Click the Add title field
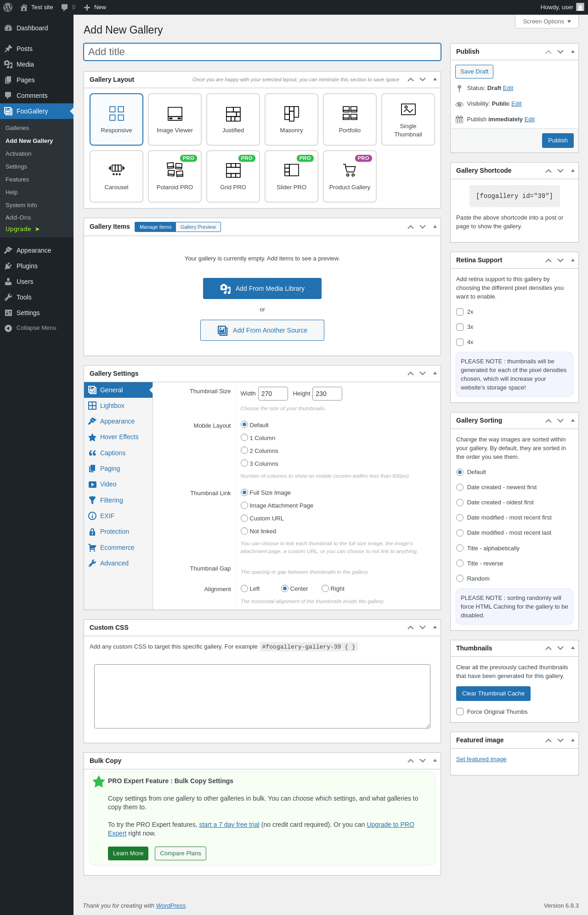588x915 pixels. pos(262,52)
